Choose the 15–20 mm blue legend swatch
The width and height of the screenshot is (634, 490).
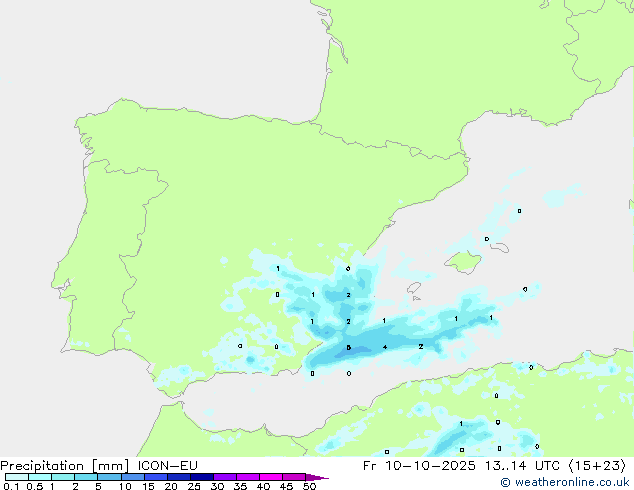(156, 477)
